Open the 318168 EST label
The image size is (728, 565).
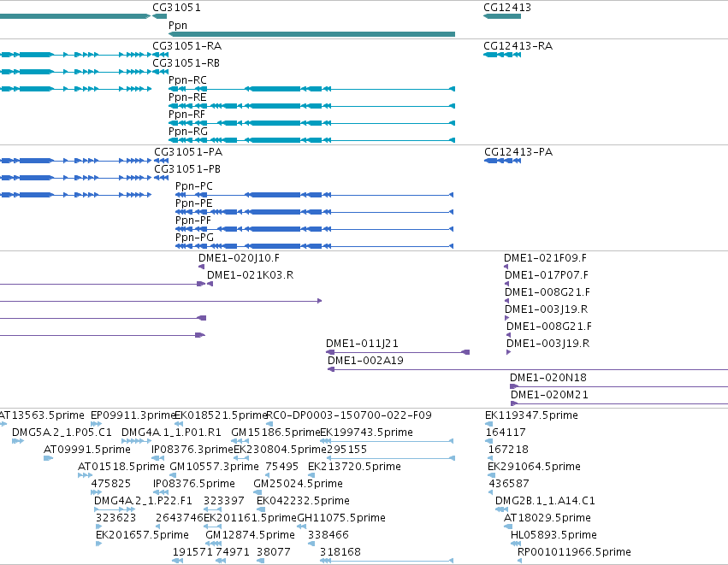point(340,553)
